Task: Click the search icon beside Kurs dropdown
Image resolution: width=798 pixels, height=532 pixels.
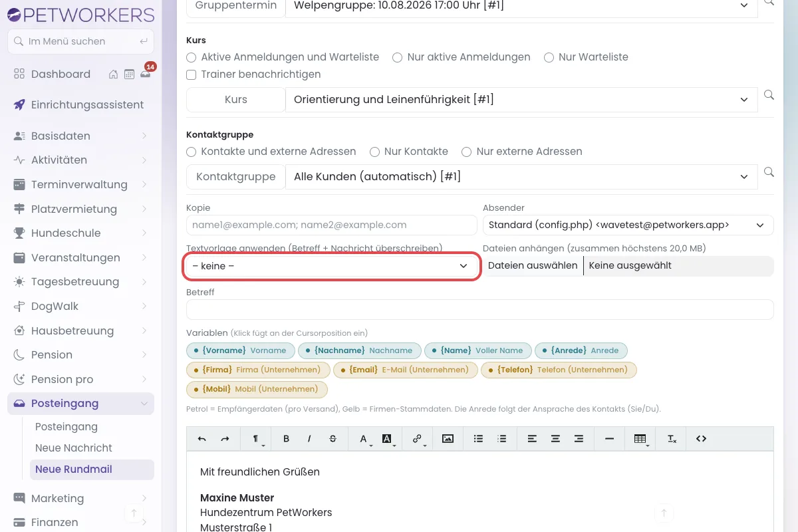Action: [769, 95]
